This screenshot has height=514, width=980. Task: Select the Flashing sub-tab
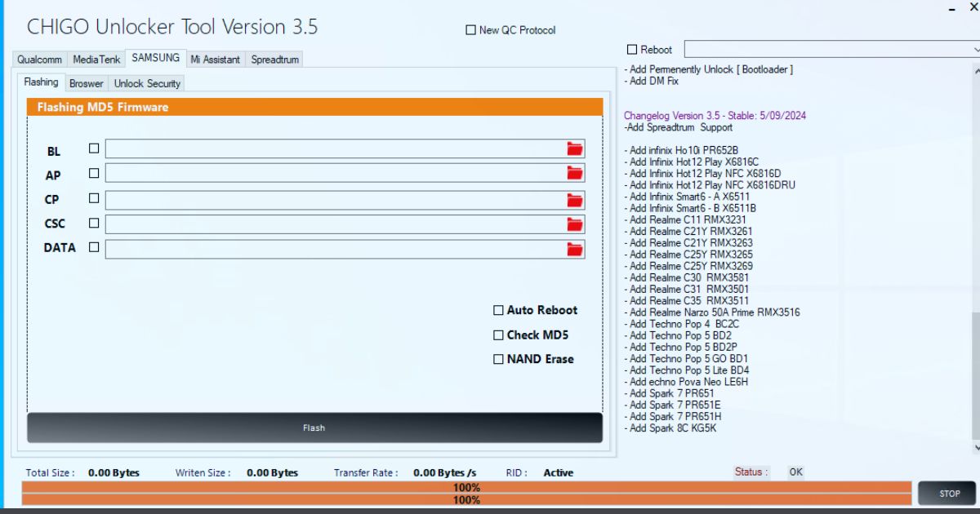41,82
